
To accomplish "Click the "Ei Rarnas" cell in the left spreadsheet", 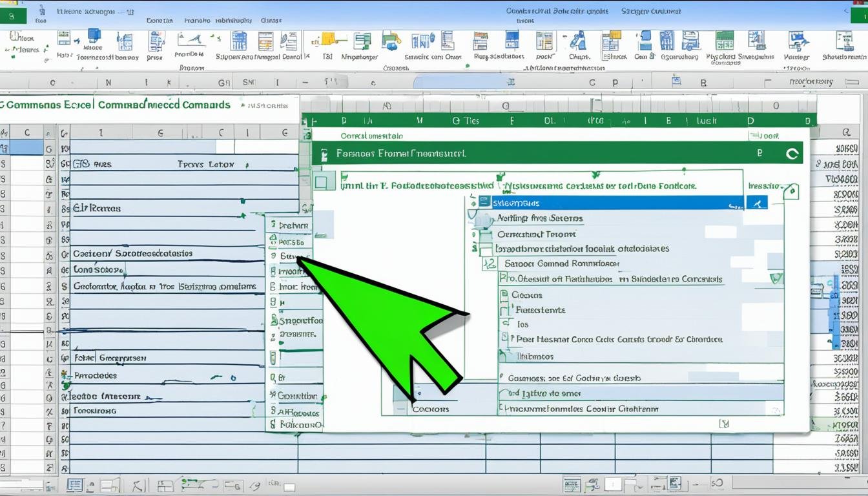I will tap(97, 209).
